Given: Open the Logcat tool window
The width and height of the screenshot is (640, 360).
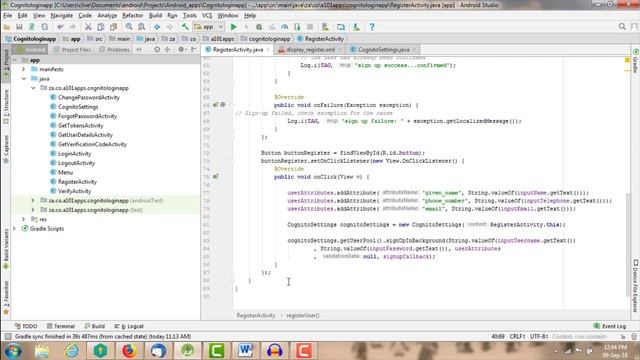Looking at the screenshot, I should tap(129, 326).
